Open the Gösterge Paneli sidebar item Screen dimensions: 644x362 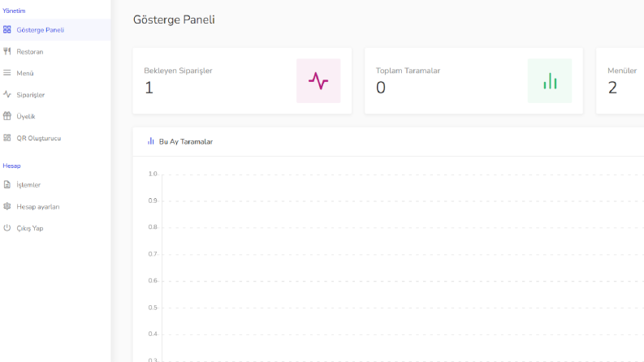[x=55, y=29]
